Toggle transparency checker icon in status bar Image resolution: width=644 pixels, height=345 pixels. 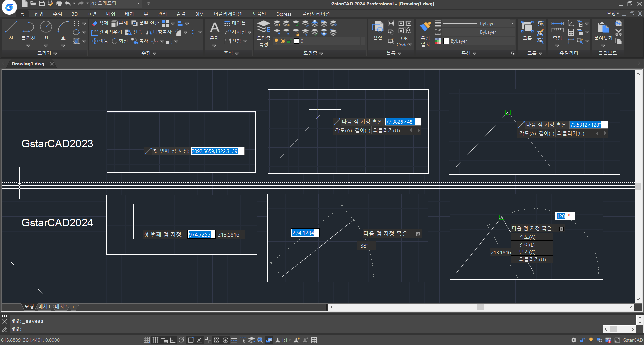click(x=217, y=340)
